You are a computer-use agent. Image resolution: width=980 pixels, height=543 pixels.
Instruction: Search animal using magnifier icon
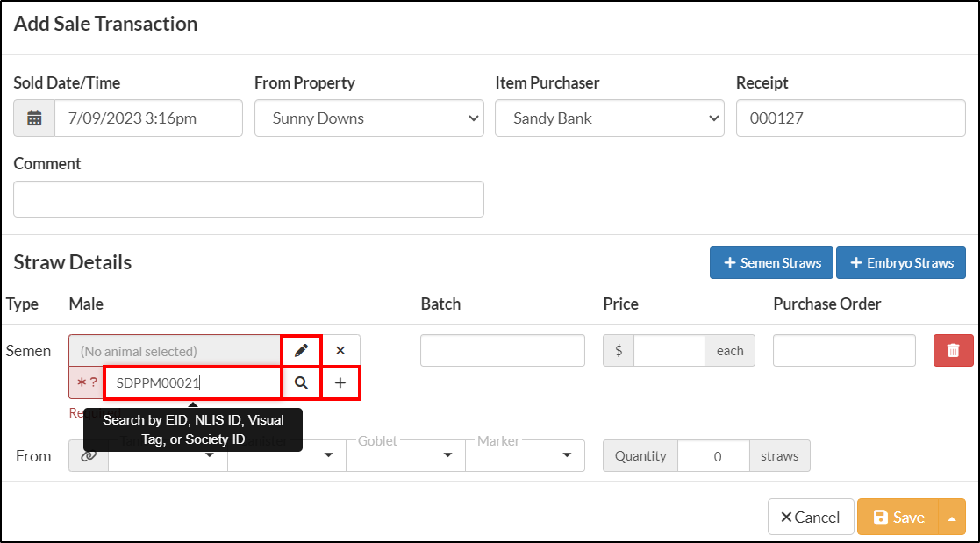(x=301, y=383)
